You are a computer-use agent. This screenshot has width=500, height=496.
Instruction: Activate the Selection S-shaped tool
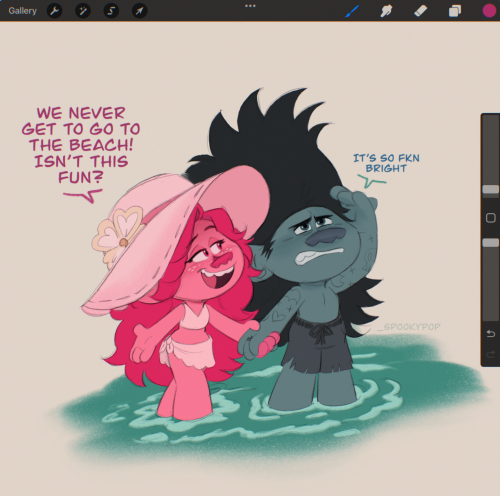pyautogui.click(x=111, y=11)
